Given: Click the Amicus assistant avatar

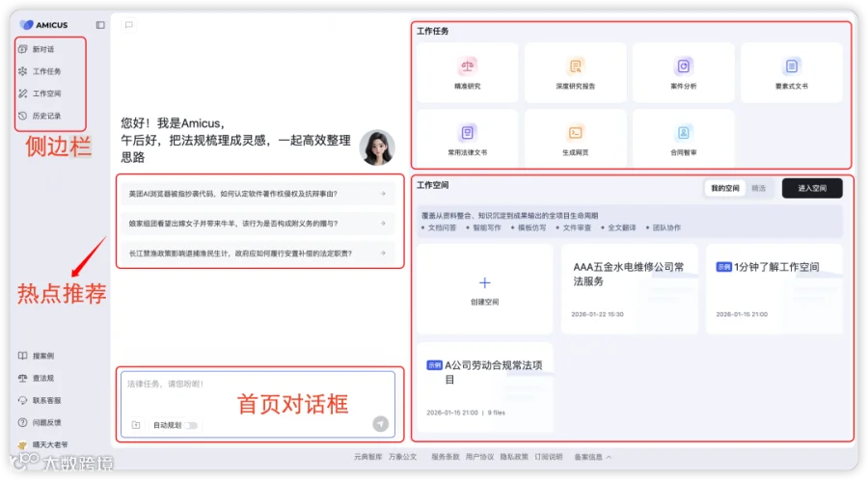Looking at the screenshot, I should click(377, 147).
